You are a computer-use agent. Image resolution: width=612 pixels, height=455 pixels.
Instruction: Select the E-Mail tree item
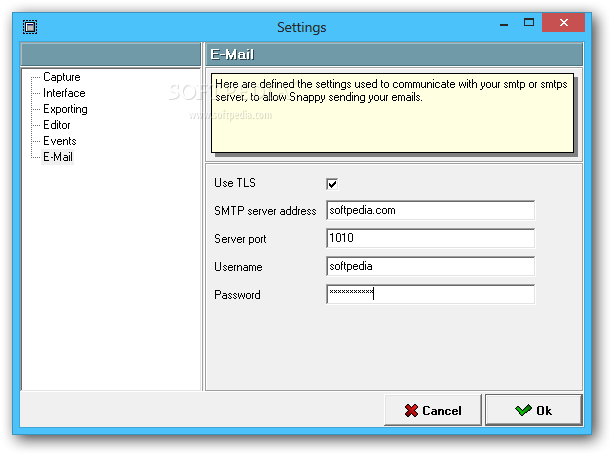coord(58,157)
